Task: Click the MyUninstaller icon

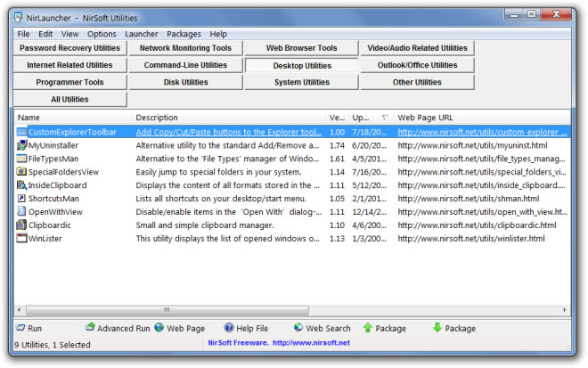Action: (x=21, y=145)
